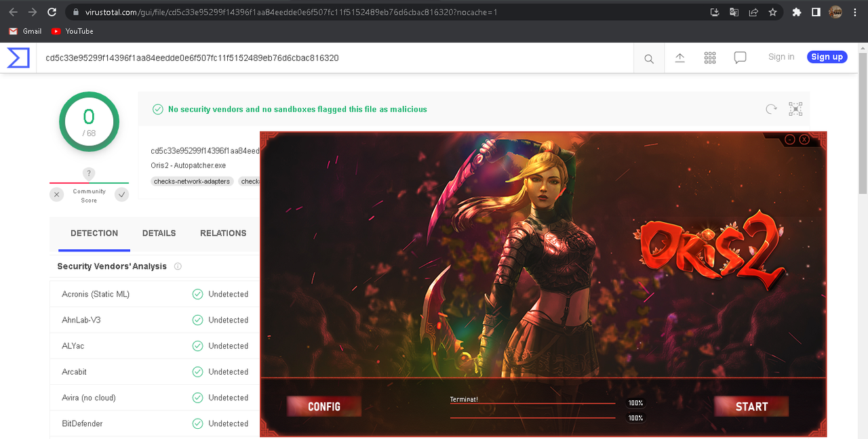
Task: Click the BitDefender vendor name
Action: 82,423
